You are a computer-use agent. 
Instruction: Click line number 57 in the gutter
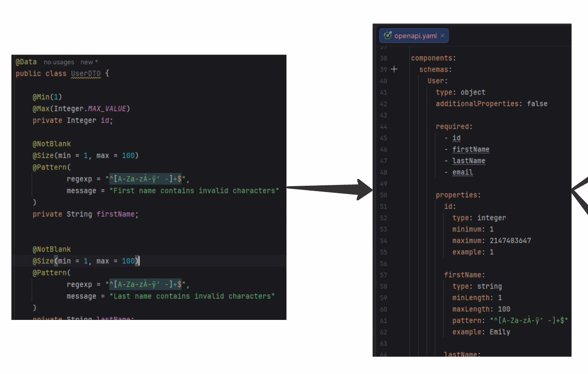384,275
